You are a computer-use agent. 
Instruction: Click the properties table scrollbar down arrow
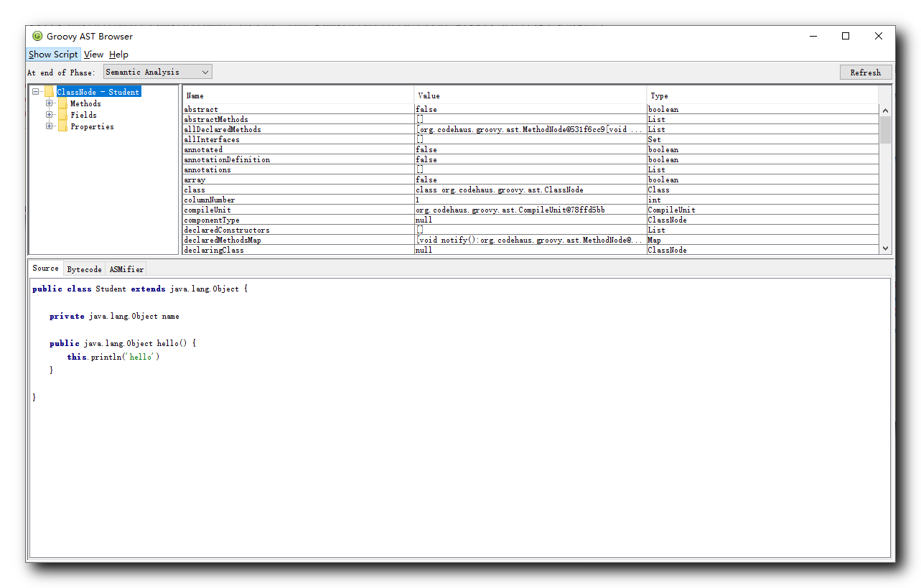coord(885,248)
